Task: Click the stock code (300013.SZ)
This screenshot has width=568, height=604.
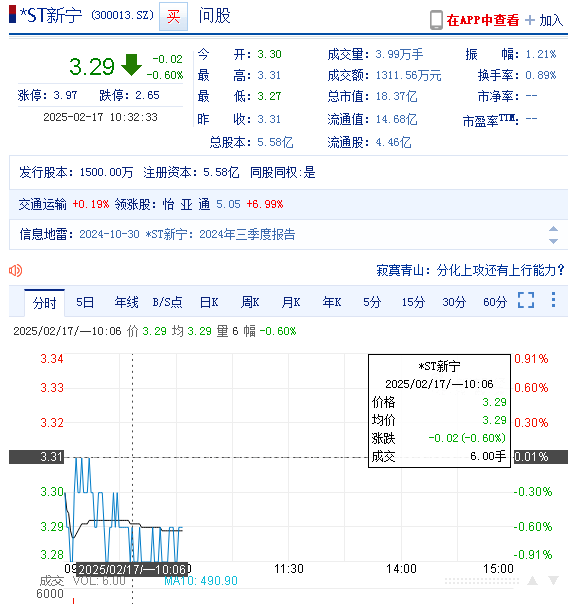Action: [122, 15]
